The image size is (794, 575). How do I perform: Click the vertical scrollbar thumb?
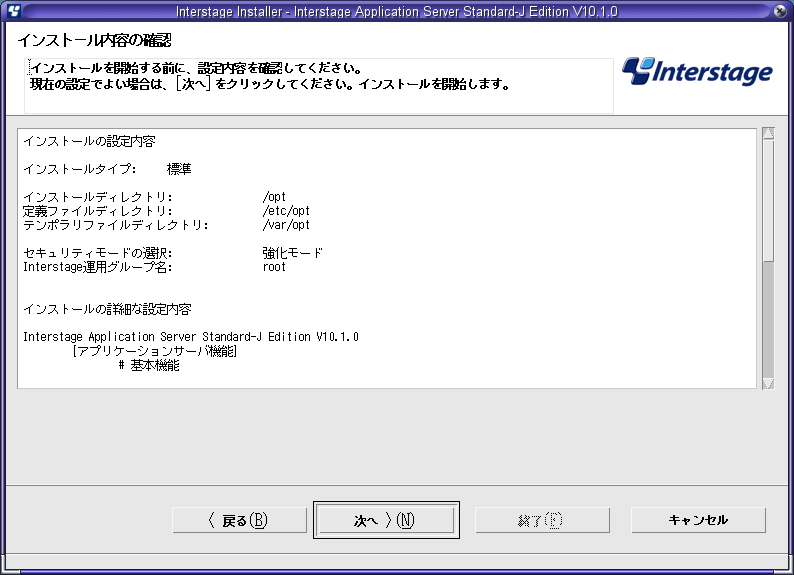pyautogui.click(x=768, y=201)
